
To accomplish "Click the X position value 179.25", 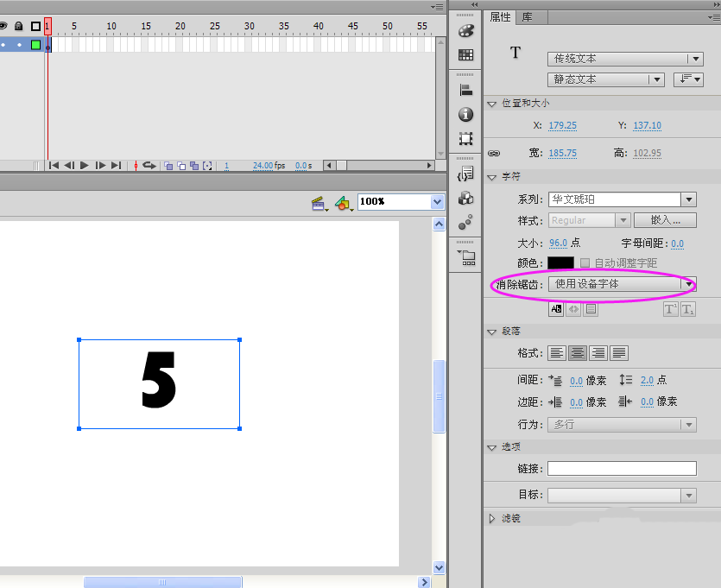I will (x=562, y=125).
